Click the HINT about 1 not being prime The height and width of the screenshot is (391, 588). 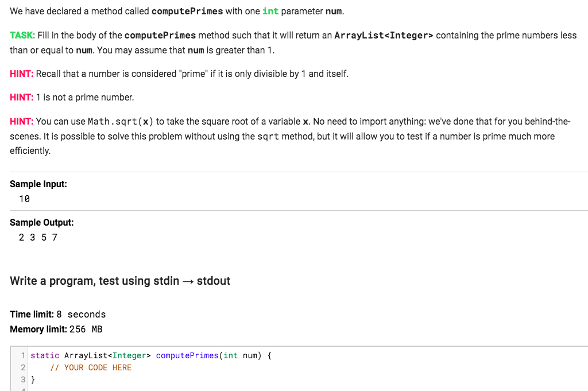pyautogui.click(x=72, y=98)
